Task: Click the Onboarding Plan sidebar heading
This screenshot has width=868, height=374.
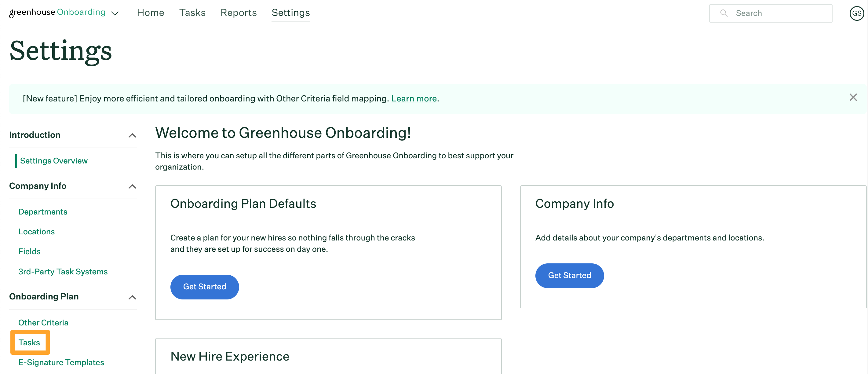Action: coord(44,296)
